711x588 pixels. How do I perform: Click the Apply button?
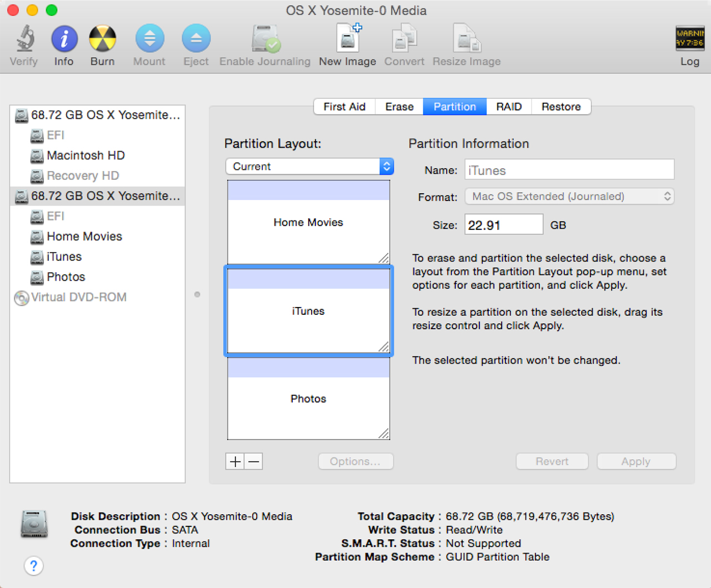pyautogui.click(x=636, y=461)
